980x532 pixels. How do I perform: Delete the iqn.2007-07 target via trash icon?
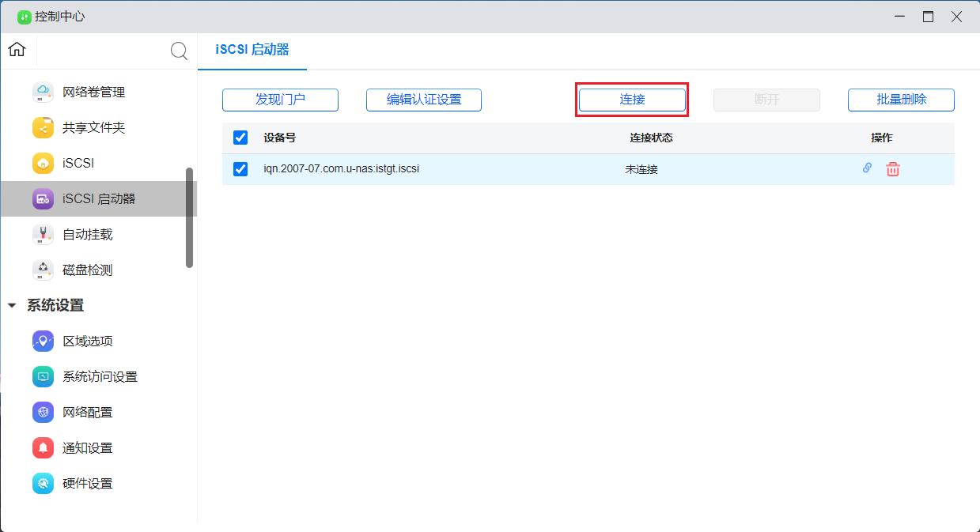tap(892, 168)
